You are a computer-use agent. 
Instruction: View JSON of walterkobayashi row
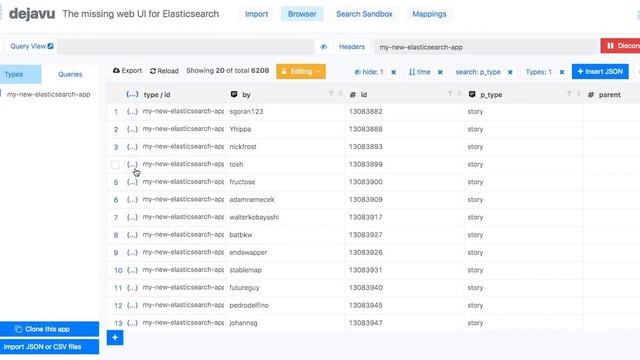tap(132, 217)
